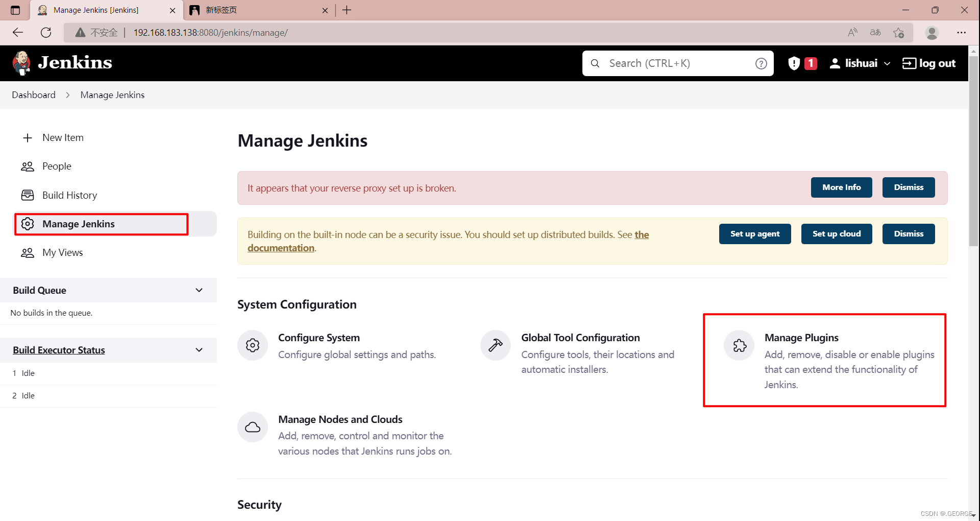Click the search magnifier icon
The image size is (980, 521).
click(x=595, y=63)
